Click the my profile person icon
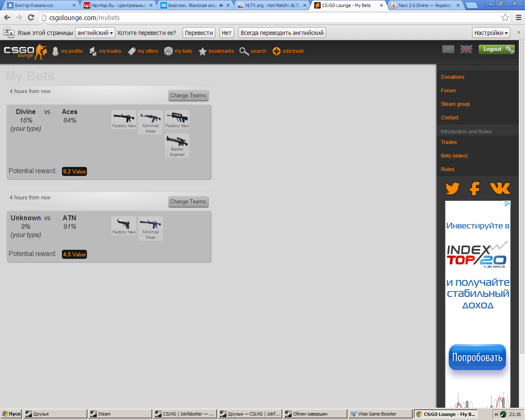The width and height of the screenshot is (525, 420). pyautogui.click(x=55, y=51)
